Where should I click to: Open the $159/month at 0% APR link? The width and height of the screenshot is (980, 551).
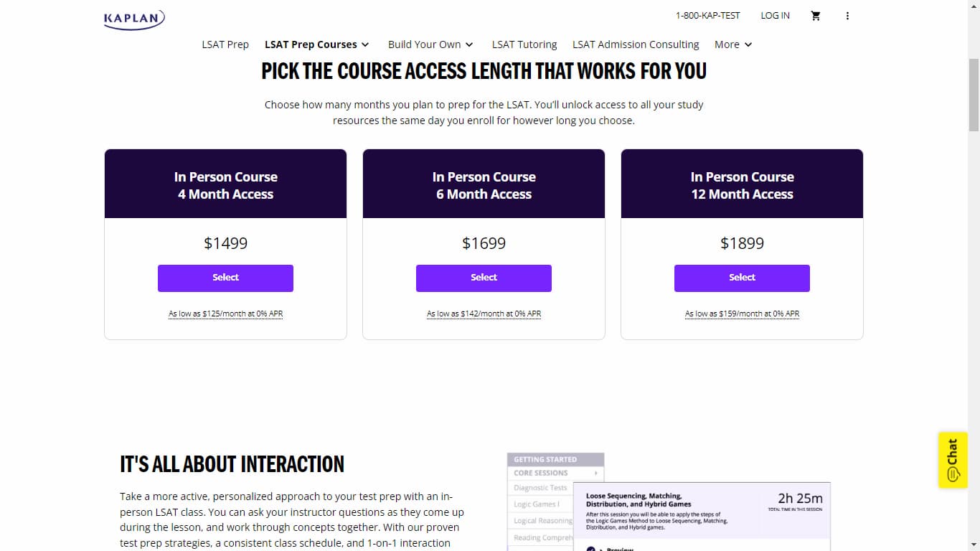click(x=742, y=314)
